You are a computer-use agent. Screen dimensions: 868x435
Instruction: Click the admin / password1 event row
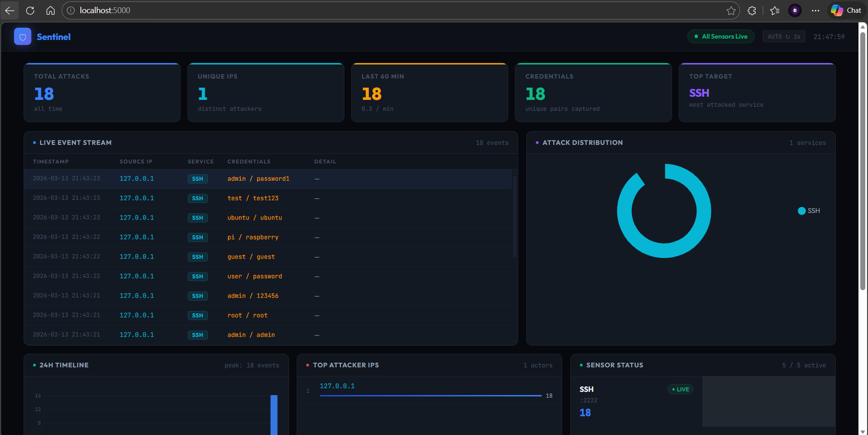[258, 179]
